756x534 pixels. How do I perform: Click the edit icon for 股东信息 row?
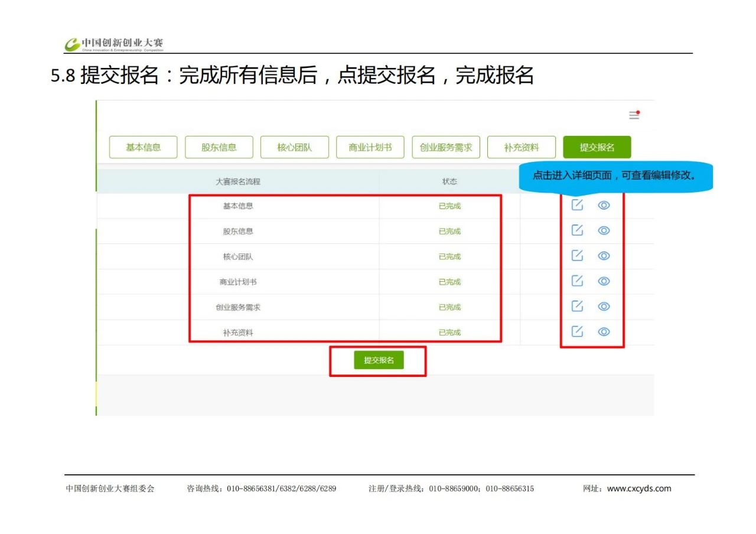coord(577,230)
